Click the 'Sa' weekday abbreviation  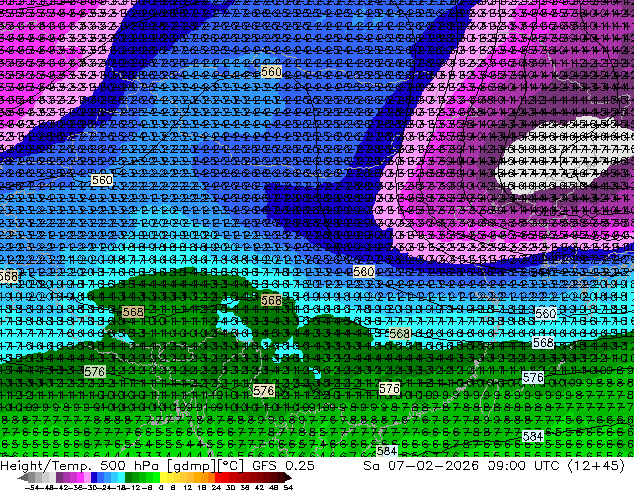[x=372, y=466]
